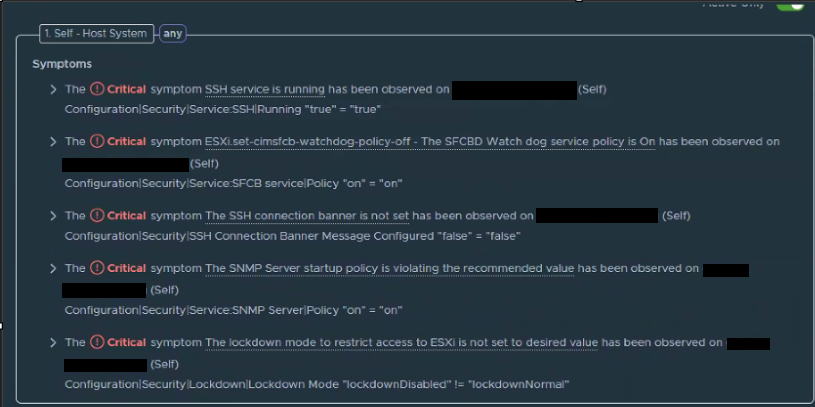Expand the lockdown mode symptom row

pyautogui.click(x=53, y=343)
